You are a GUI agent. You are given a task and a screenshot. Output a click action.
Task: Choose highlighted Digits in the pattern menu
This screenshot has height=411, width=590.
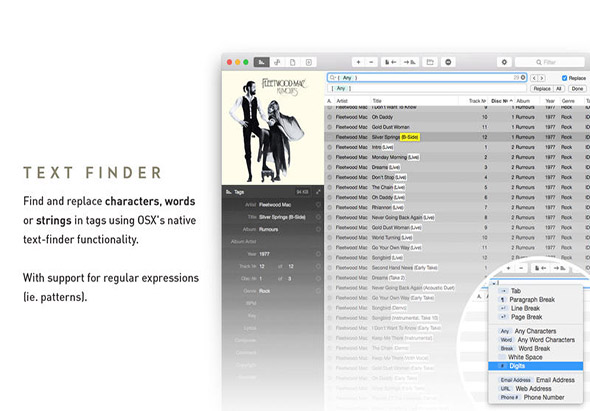[535, 366]
